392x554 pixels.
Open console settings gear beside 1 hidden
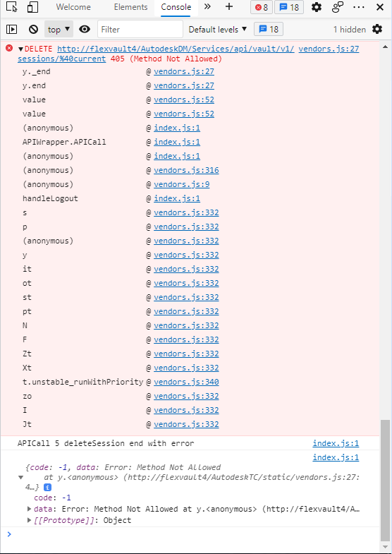tap(377, 30)
